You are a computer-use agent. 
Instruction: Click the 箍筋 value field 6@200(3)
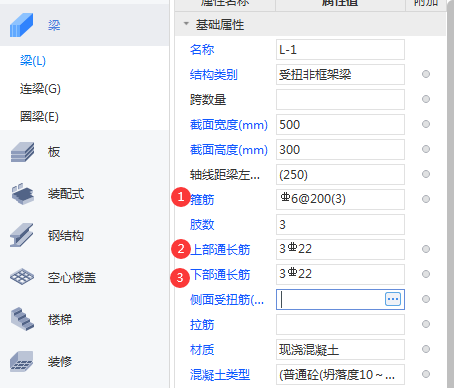(x=340, y=199)
